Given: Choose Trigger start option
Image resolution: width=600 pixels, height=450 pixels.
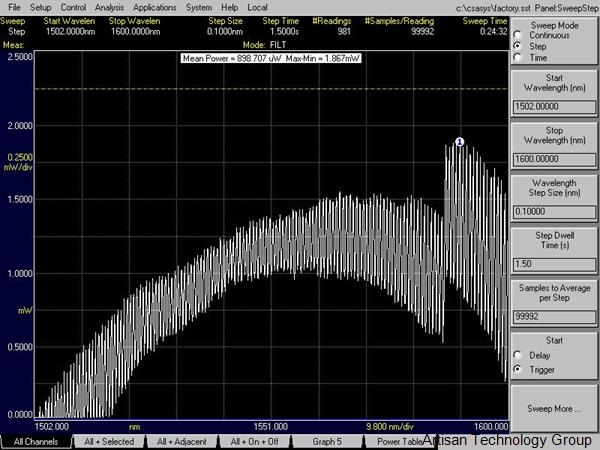Looking at the screenshot, I should (516, 369).
